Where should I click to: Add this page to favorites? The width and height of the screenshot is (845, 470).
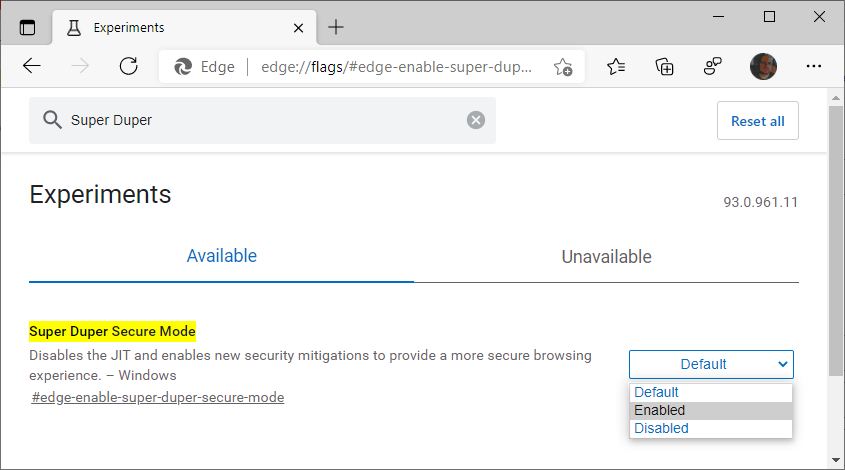563,67
